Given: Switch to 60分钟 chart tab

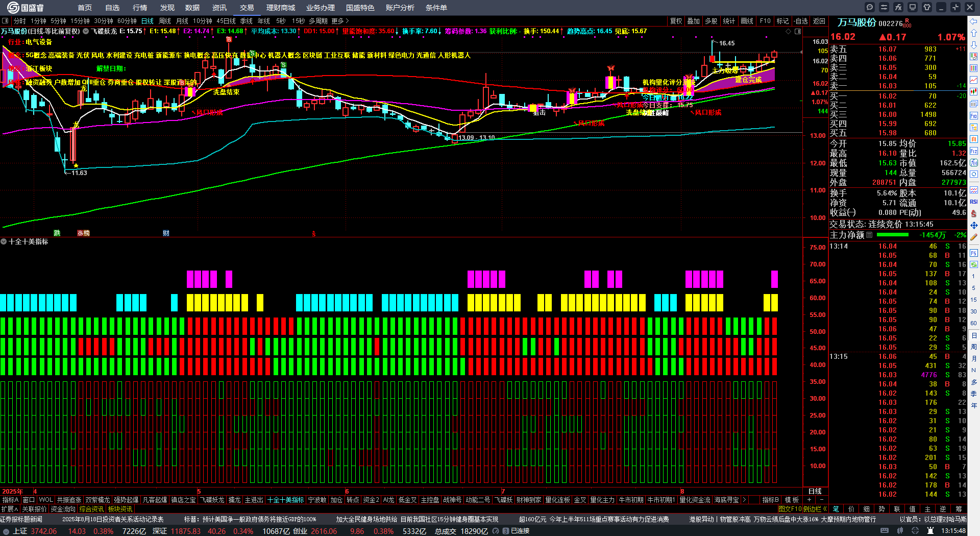Looking at the screenshot, I should 127,21.
